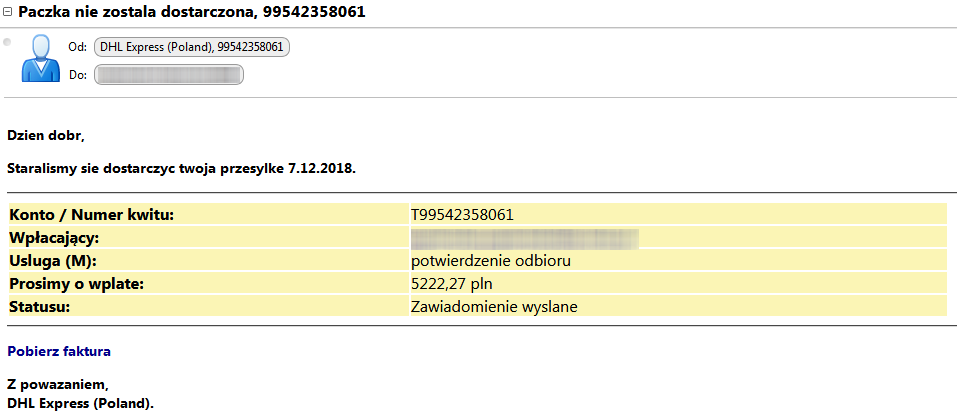Image resolution: width=957 pixels, height=416 pixels.
Task: Open the Pobierz faktura link
Action: [x=59, y=352]
